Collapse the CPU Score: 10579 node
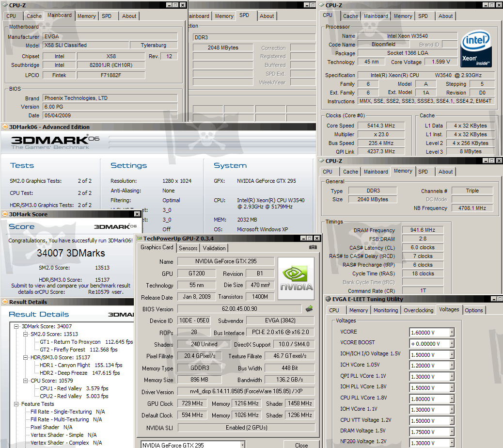Viewport: 503px width, 448px height. (x=25, y=381)
